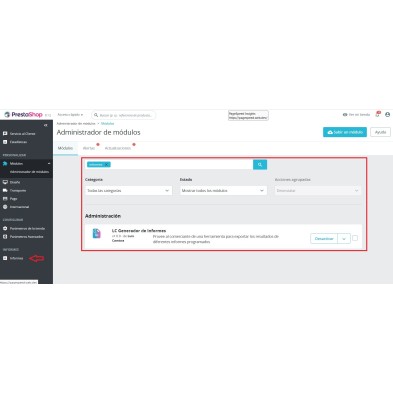
Task: Open Estadísticas sidebar icon
Action: [x=5, y=142]
